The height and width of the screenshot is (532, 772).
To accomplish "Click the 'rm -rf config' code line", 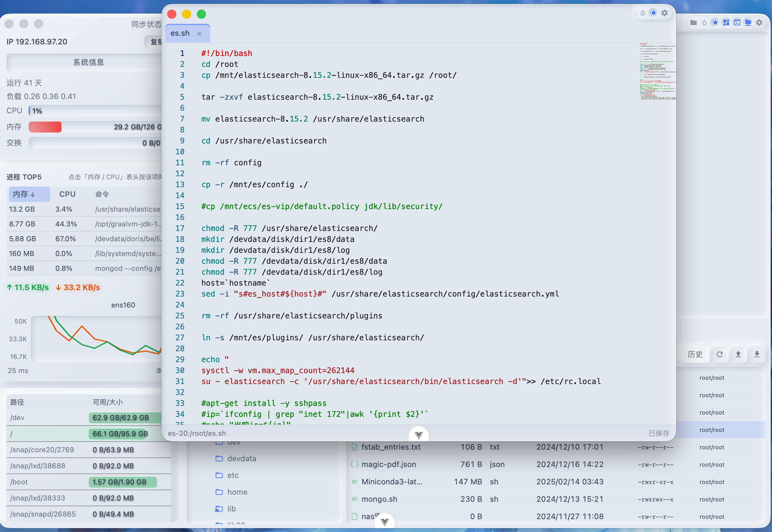I will (x=231, y=163).
